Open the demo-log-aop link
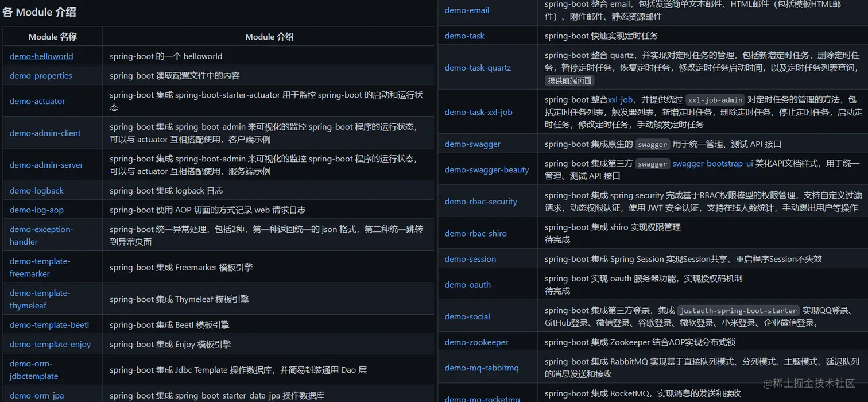The height and width of the screenshot is (402, 868). pos(37,210)
